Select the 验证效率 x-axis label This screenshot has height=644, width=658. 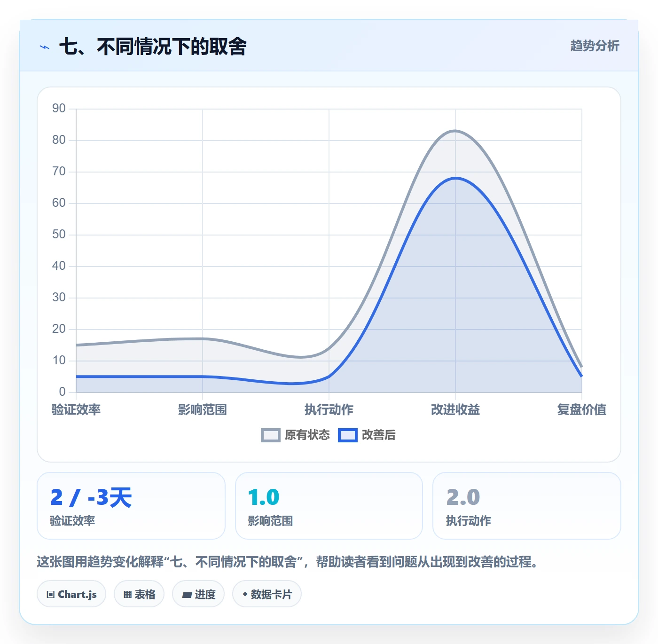coord(76,409)
